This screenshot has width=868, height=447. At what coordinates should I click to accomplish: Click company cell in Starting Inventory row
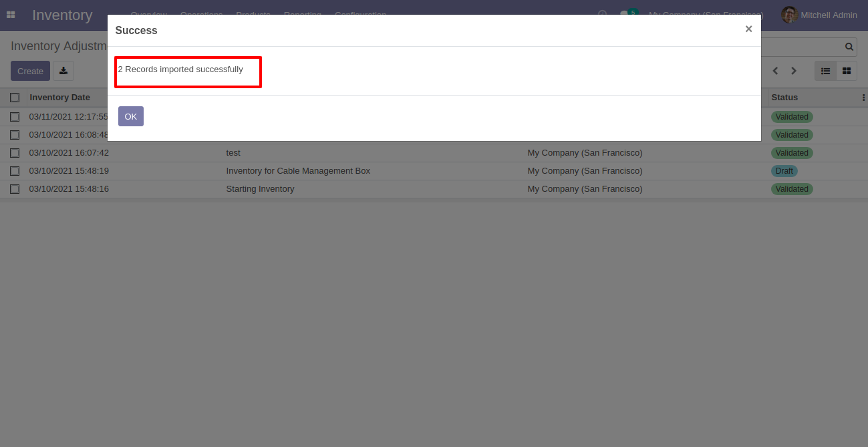[x=585, y=189]
